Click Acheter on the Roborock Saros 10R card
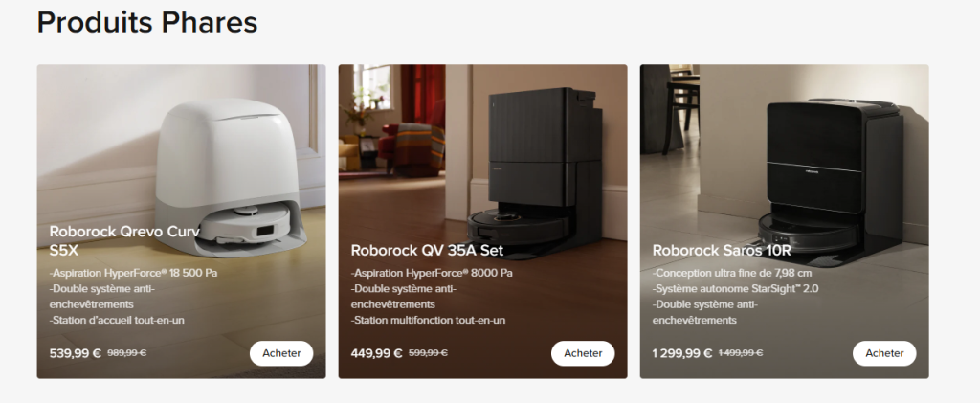The width and height of the screenshot is (980, 403). pos(884,353)
